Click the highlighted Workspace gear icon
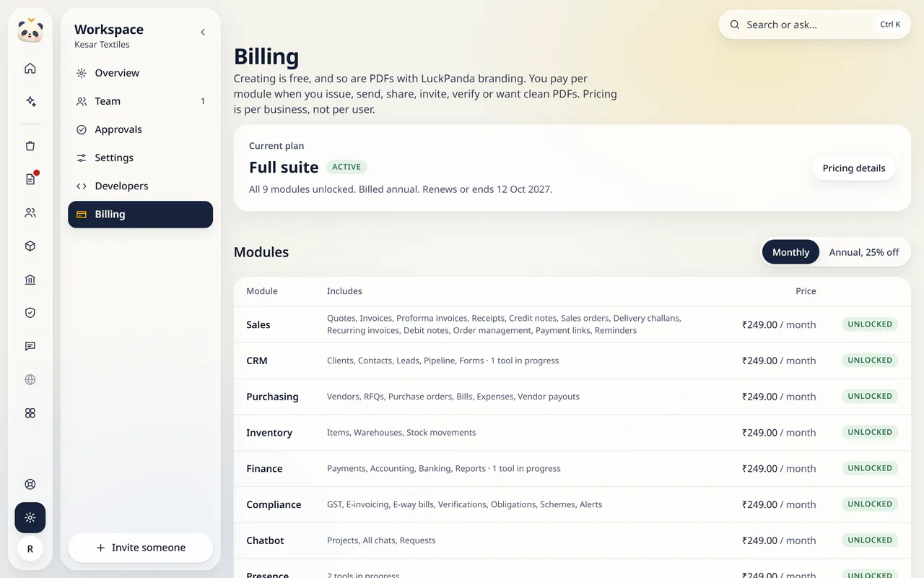The width and height of the screenshot is (924, 578). pyautogui.click(x=30, y=517)
